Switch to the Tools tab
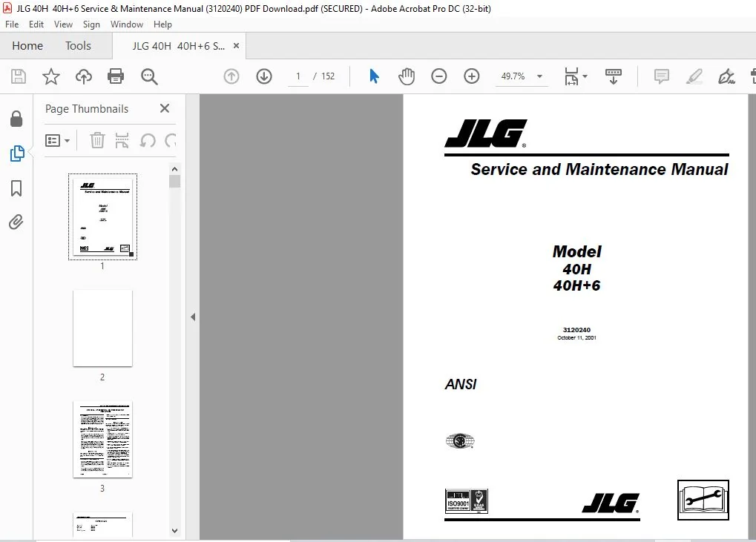 78,46
